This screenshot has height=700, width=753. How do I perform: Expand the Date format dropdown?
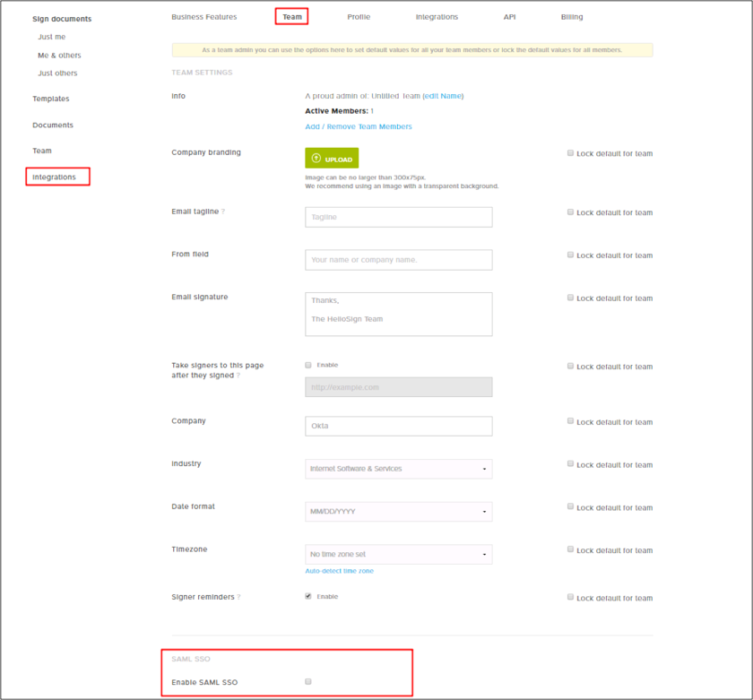398,512
